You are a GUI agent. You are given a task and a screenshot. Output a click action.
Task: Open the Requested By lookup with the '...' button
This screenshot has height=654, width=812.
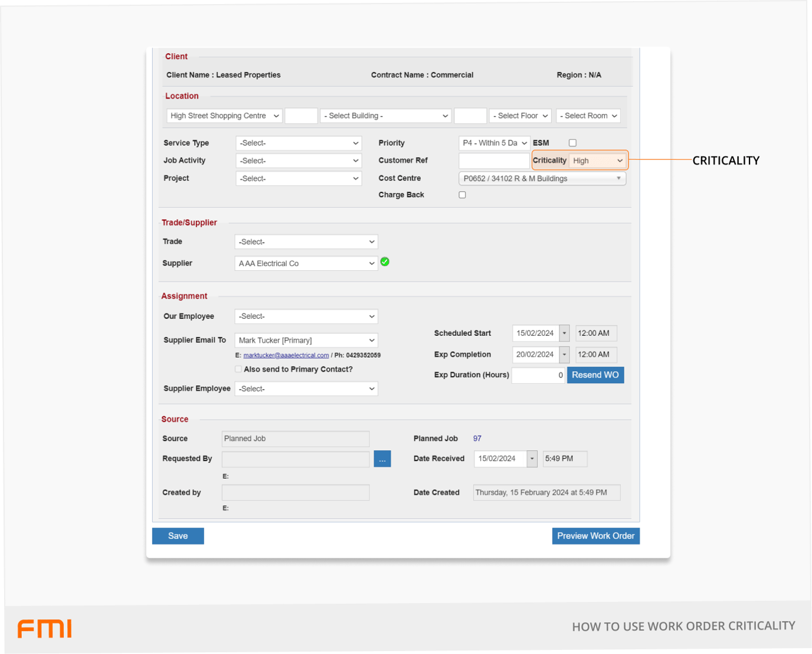[382, 459]
